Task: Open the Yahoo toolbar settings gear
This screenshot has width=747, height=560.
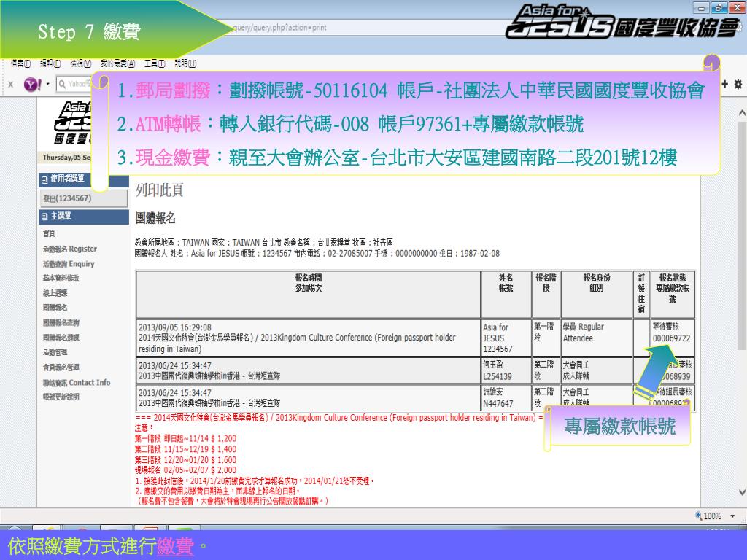Action: [x=739, y=85]
